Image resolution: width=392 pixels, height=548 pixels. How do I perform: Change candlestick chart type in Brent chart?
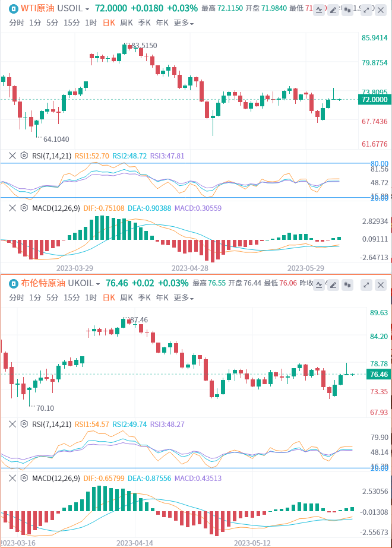coord(347,285)
